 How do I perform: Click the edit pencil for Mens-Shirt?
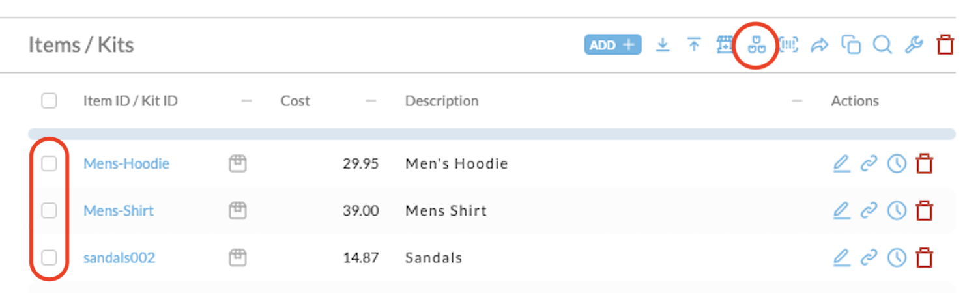(x=842, y=210)
